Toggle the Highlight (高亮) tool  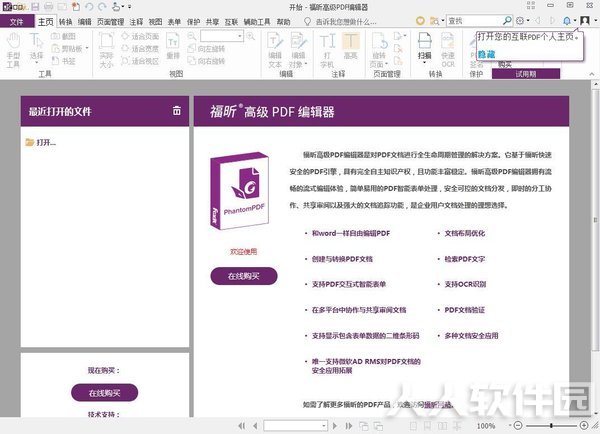350,46
